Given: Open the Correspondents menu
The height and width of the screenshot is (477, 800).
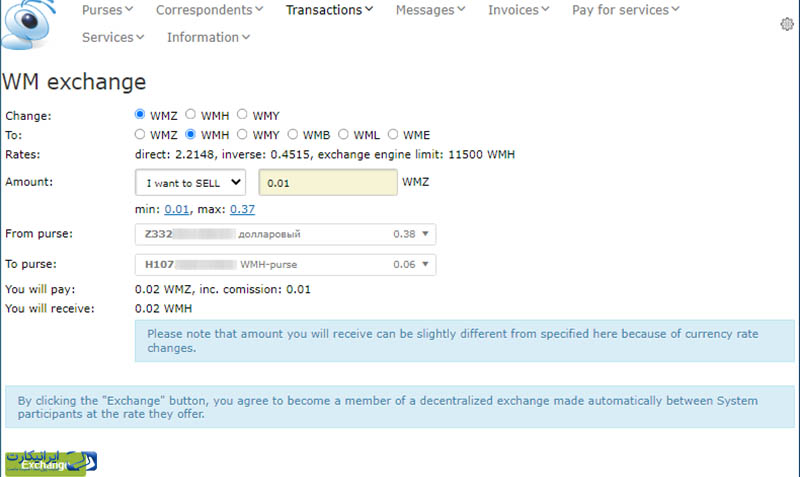Looking at the screenshot, I should click(x=210, y=10).
